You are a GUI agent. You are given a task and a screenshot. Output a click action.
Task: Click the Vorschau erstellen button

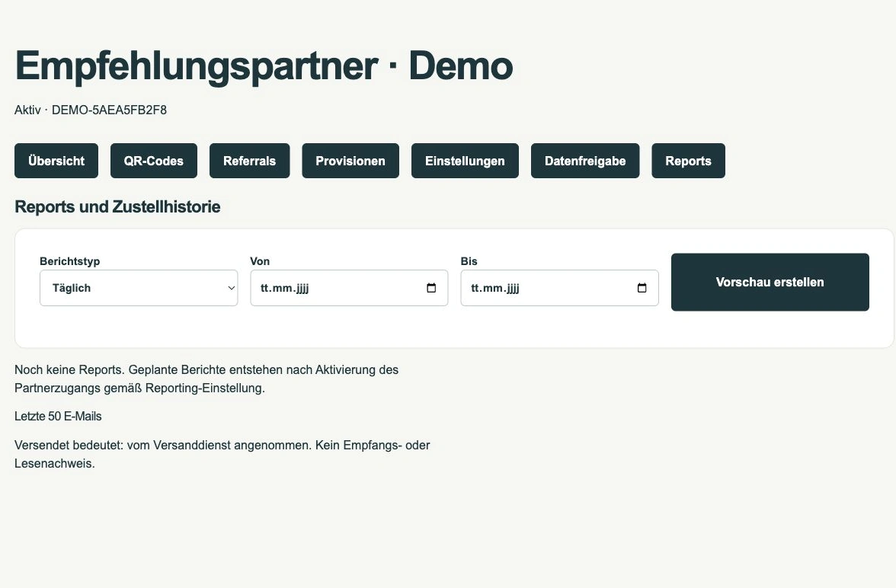click(770, 283)
